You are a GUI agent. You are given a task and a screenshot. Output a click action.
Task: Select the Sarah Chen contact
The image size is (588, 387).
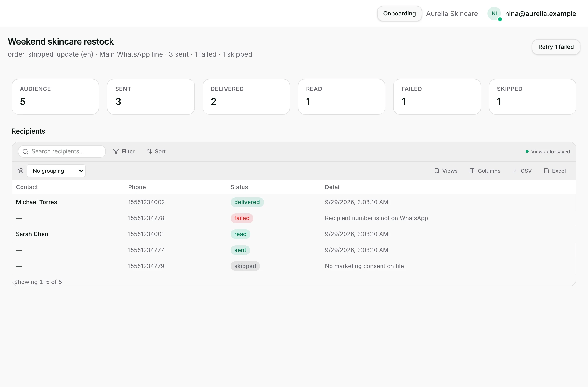pyautogui.click(x=32, y=234)
